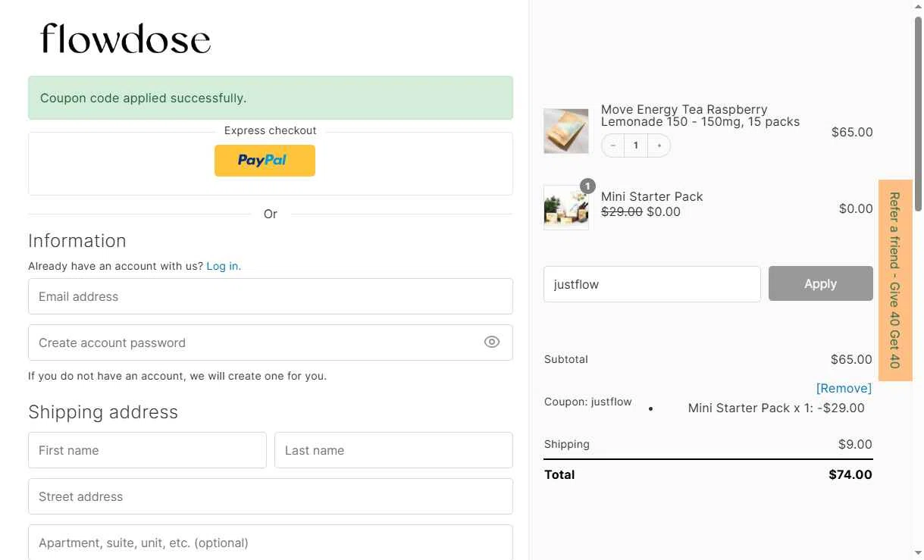Increase Move Energy Tea quantity

659,145
